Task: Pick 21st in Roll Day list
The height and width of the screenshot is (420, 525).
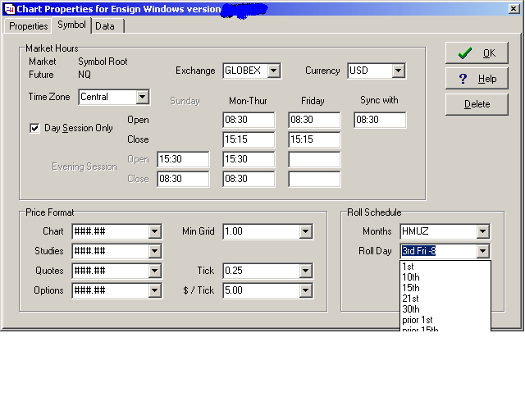Action: pyautogui.click(x=445, y=299)
